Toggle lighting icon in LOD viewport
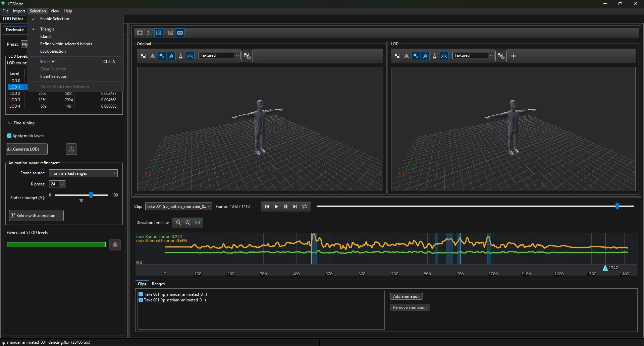The height and width of the screenshot is (346, 644). (x=416, y=56)
